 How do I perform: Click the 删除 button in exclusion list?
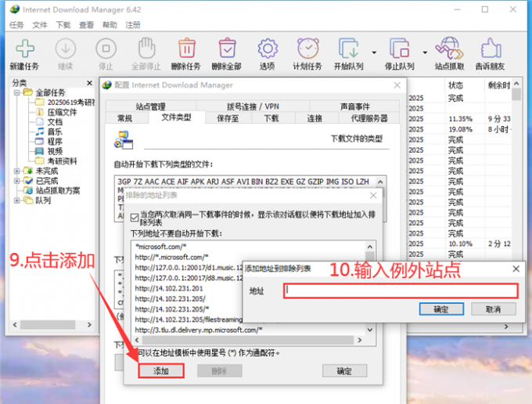tap(220, 371)
